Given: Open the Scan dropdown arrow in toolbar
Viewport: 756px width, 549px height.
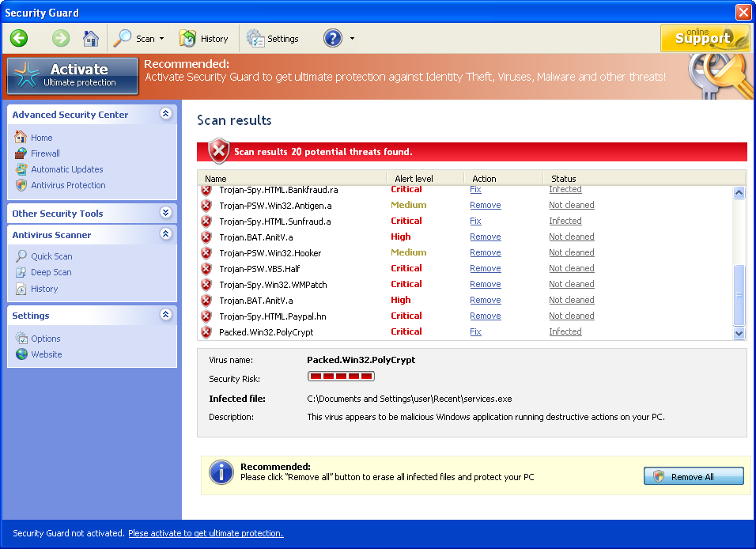Looking at the screenshot, I should (161, 39).
